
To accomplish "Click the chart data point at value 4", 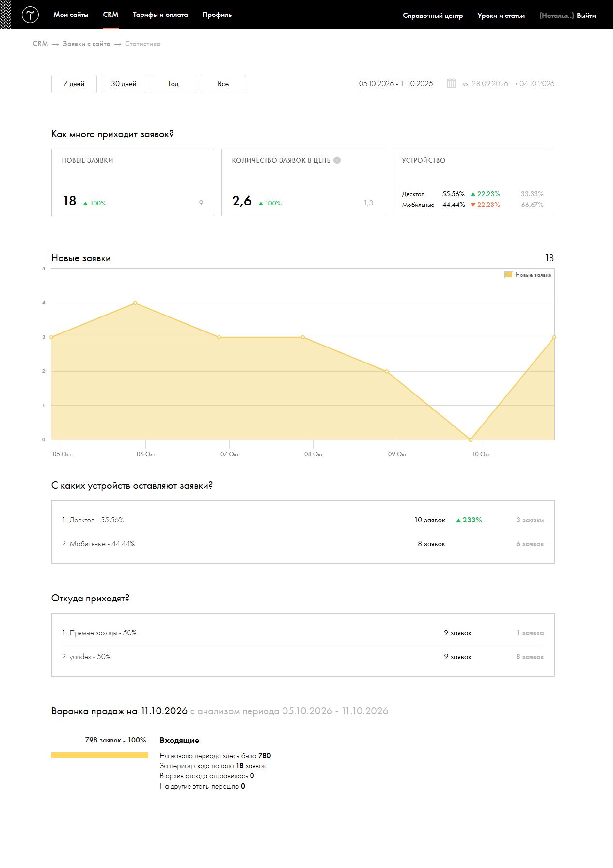I will coord(135,303).
